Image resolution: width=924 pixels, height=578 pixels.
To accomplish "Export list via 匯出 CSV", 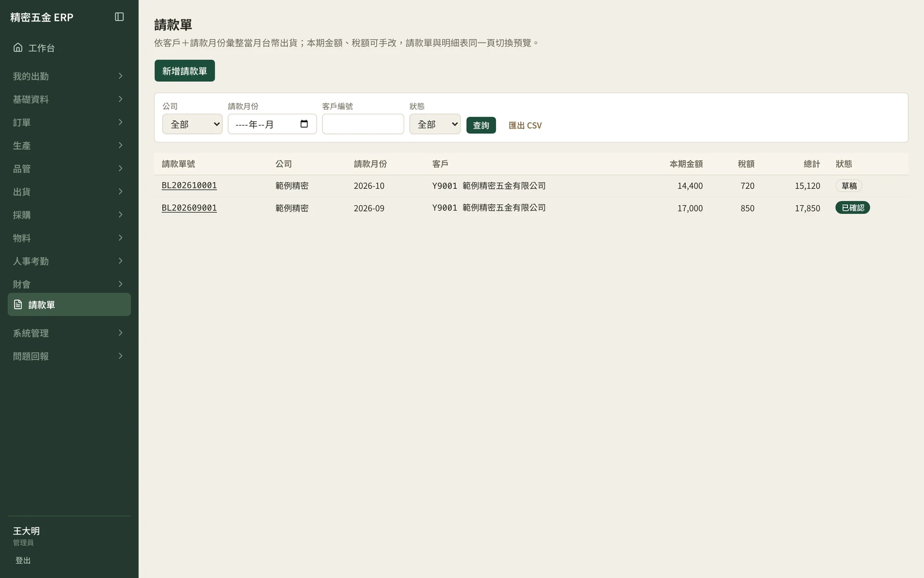I will coord(525,125).
